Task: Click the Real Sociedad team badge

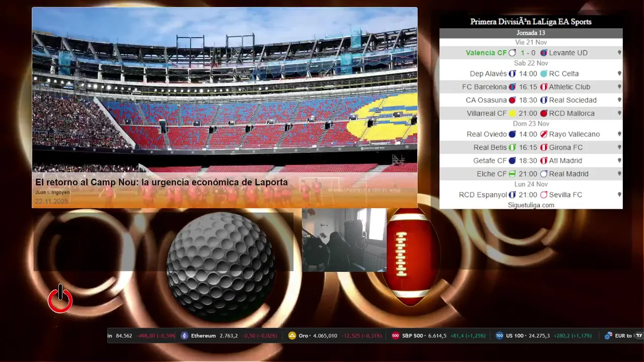Action: pos(544,100)
